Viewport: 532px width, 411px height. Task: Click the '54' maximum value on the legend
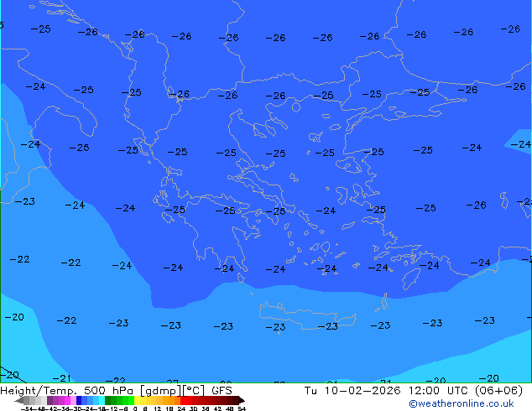[x=242, y=408]
